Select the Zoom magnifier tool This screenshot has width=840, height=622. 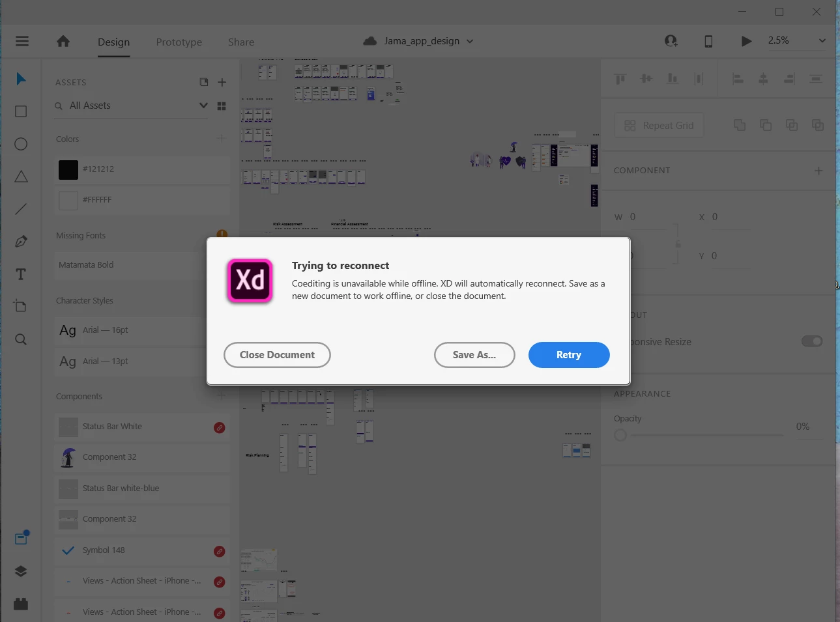click(21, 339)
